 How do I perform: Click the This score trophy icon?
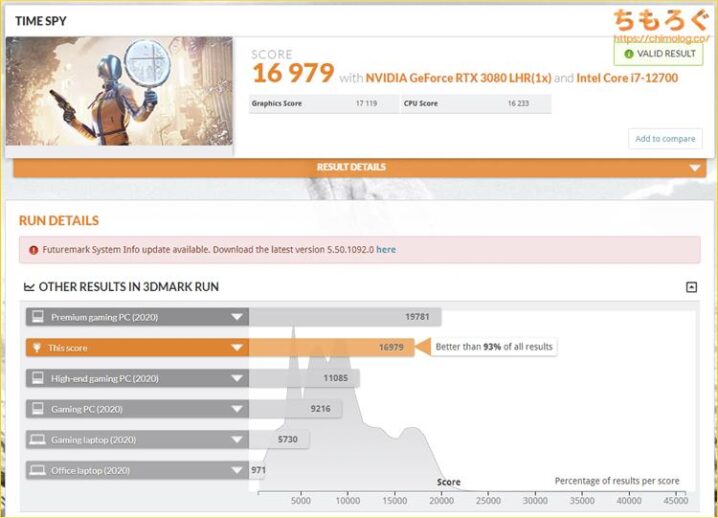click(38, 348)
